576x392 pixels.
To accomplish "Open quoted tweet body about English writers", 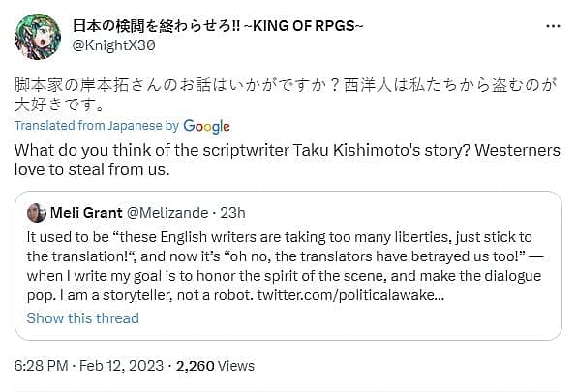I will pyautogui.click(x=285, y=266).
